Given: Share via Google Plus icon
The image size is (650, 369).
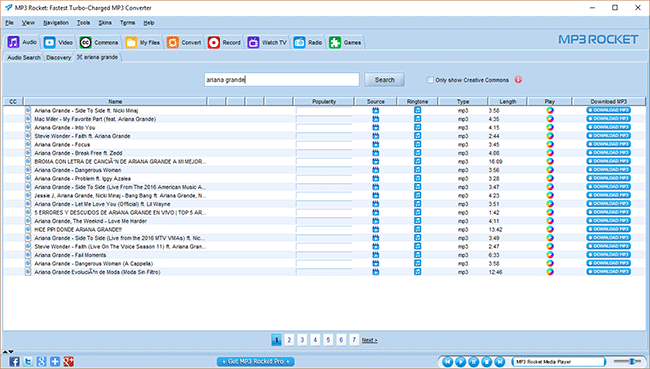Looking at the screenshot, I should tap(68, 362).
